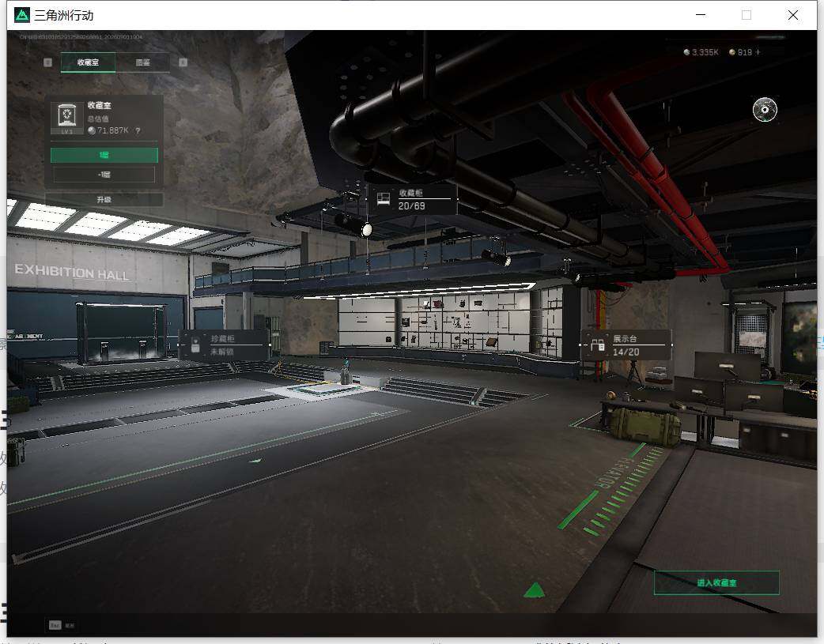The width and height of the screenshot is (824, 644).
Task: Click the 升级 upgrade button
Action: (x=104, y=200)
